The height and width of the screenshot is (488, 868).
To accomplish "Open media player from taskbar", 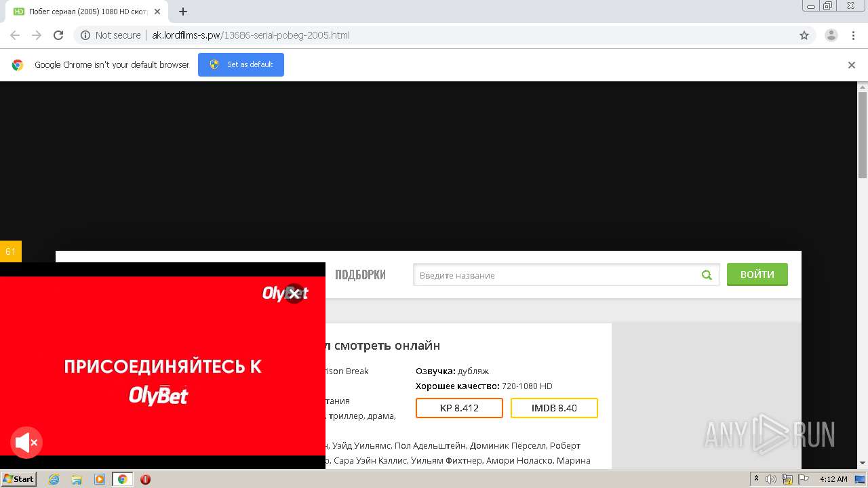I will click(100, 479).
